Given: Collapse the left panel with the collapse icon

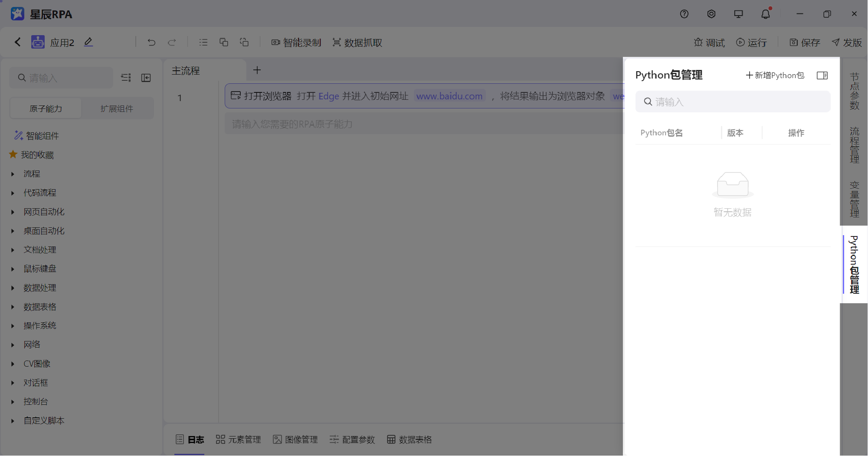Looking at the screenshot, I should pos(146,78).
